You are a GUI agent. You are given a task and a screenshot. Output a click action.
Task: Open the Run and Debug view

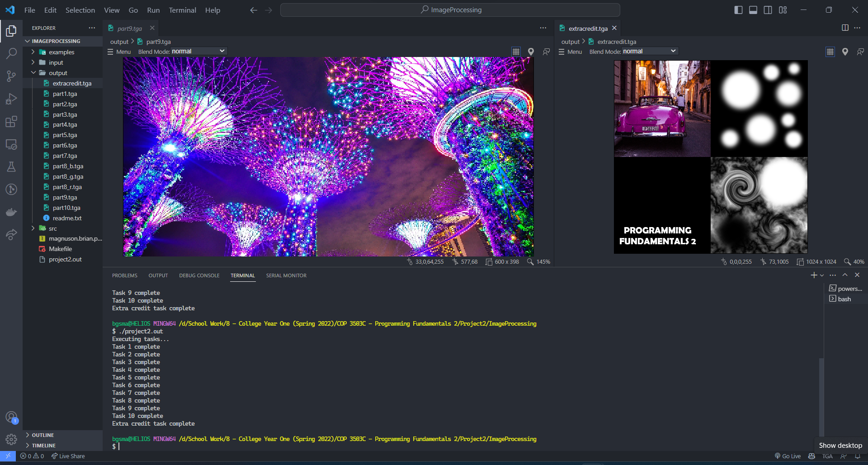[x=11, y=99]
